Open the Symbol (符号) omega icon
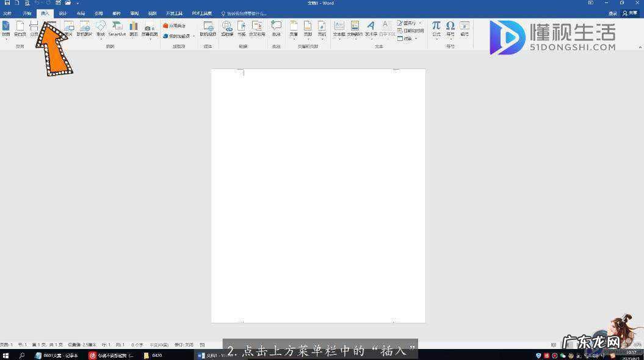 [450, 28]
